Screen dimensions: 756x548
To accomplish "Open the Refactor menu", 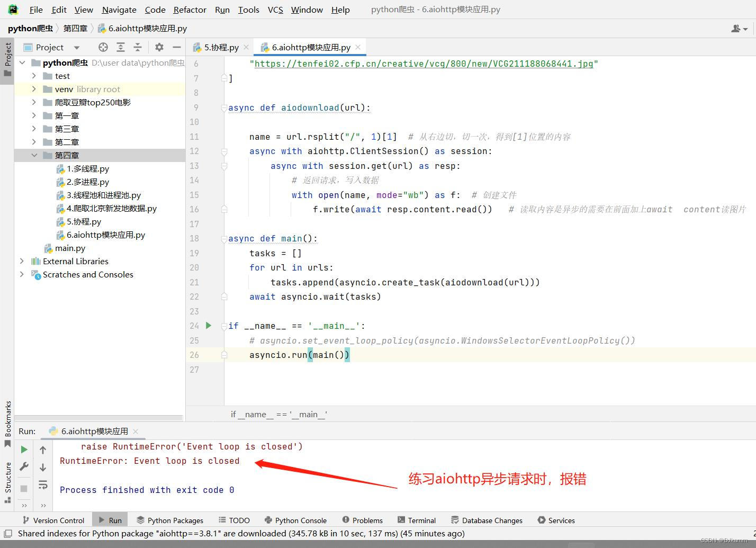I will (x=190, y=10).
